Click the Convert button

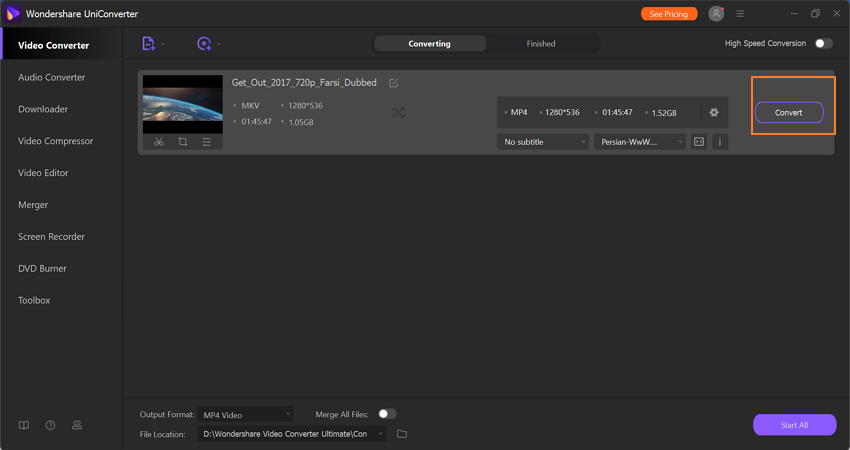click(789, 113)
